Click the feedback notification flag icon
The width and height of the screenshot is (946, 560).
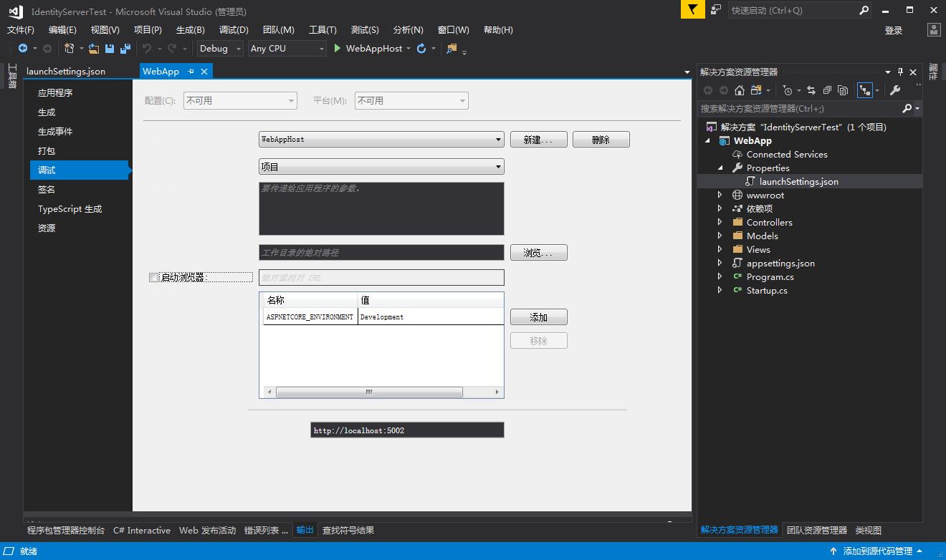692,10
